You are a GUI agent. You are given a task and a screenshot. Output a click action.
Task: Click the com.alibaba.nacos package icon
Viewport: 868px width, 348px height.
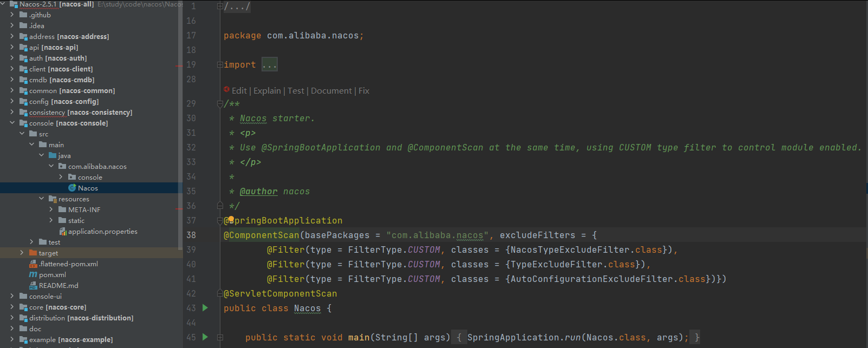[x=62, y=166]
